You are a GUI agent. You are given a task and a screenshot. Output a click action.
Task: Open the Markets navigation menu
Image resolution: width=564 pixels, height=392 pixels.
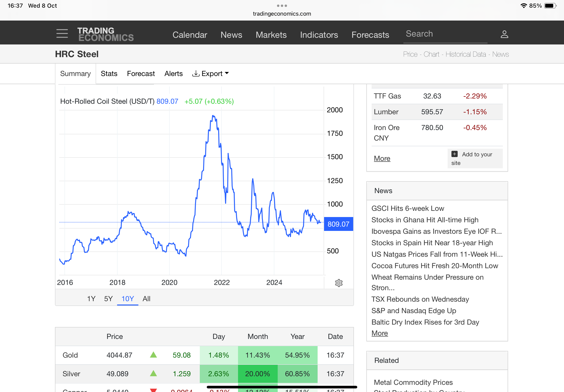pyautogui.click(x=271, y=35)
